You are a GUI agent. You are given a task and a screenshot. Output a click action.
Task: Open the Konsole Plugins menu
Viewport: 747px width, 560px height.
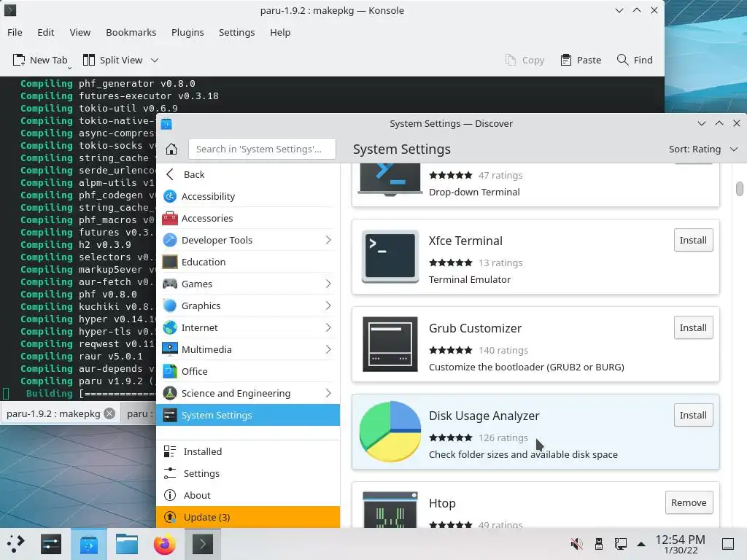187,32
